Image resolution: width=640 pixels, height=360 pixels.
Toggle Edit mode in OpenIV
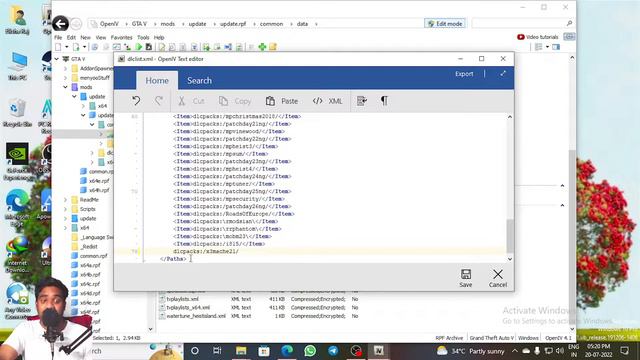coord(444,24)
